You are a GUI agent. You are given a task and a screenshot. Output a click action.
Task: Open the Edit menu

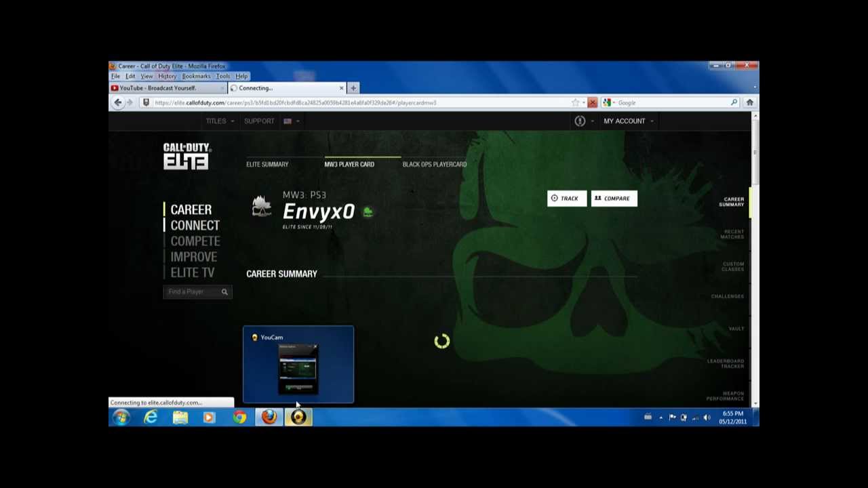click(x=130, y=76)
